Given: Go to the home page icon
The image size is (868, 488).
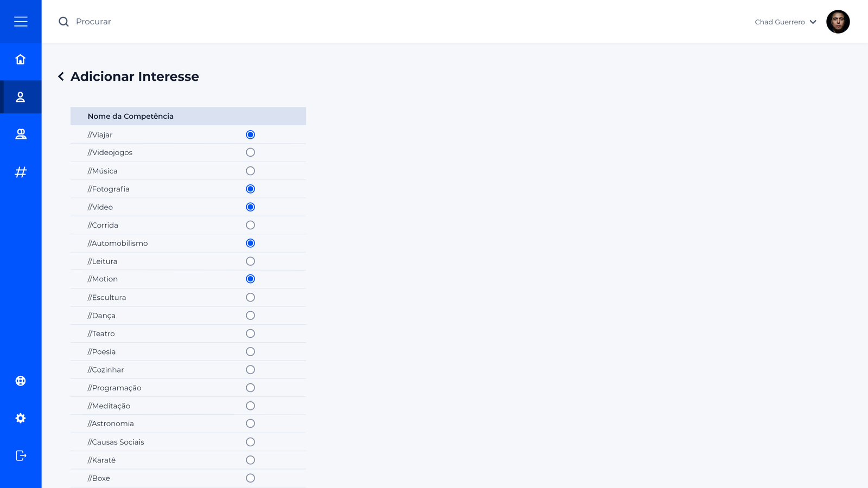Looking at the screenshot, I should (21, 59).
